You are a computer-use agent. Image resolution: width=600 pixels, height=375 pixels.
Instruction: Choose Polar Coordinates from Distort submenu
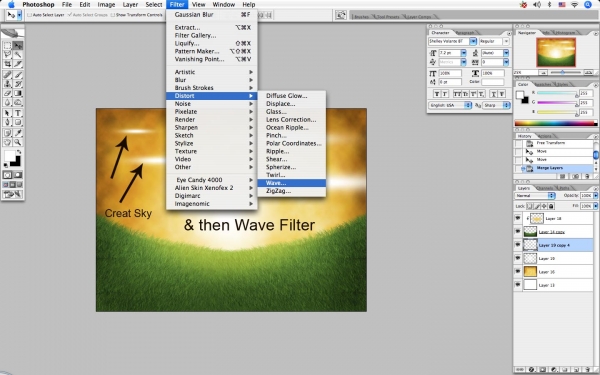tap(292, 143)
